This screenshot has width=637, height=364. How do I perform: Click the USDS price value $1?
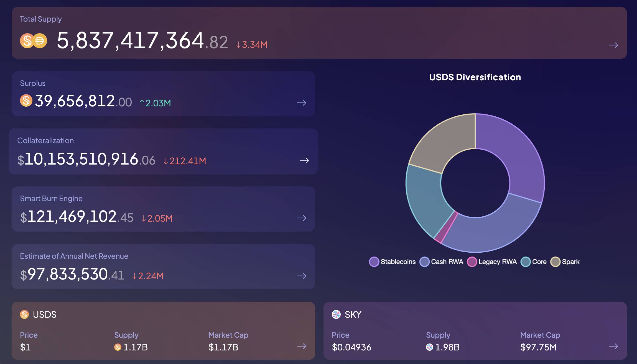coord(25,347)
